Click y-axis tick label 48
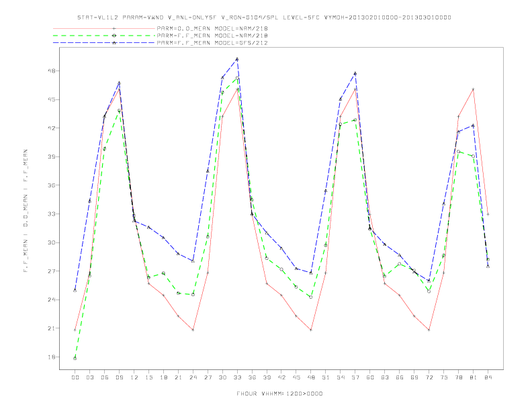This screenshot has height=411, width=532. coord(52,71)
